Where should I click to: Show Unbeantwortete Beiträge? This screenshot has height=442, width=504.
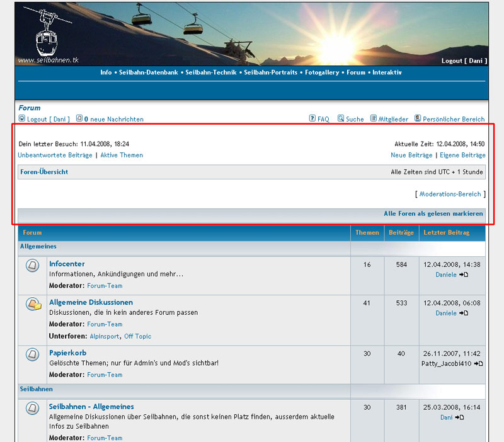pyautogui.click(x=55, y=155)
